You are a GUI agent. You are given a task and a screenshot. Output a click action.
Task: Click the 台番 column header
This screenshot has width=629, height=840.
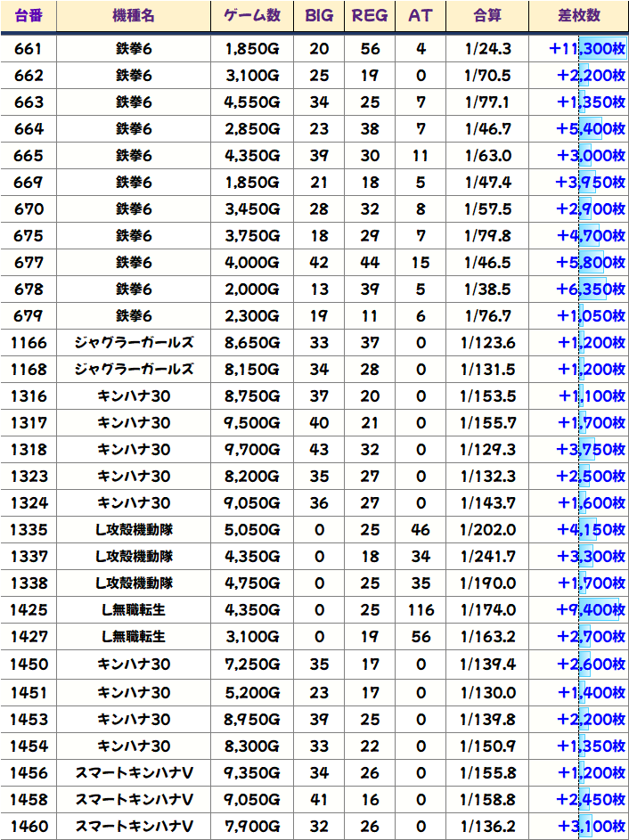click(29, 16)
